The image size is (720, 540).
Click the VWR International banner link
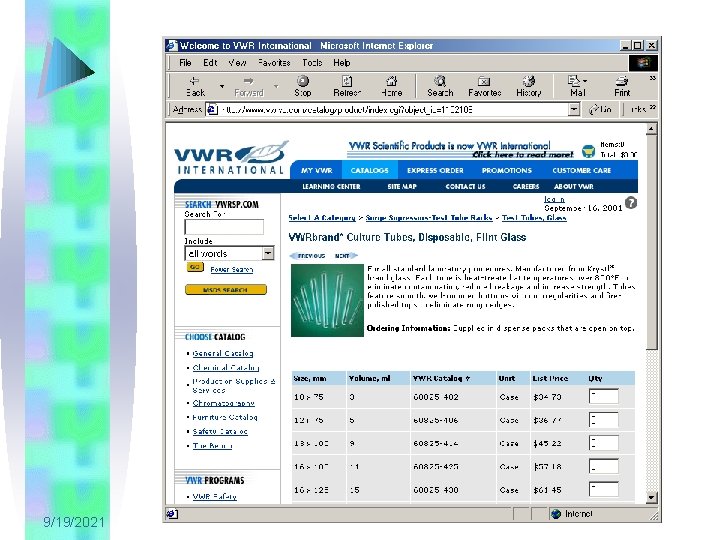pyautogui.click(x=461, y=150)
